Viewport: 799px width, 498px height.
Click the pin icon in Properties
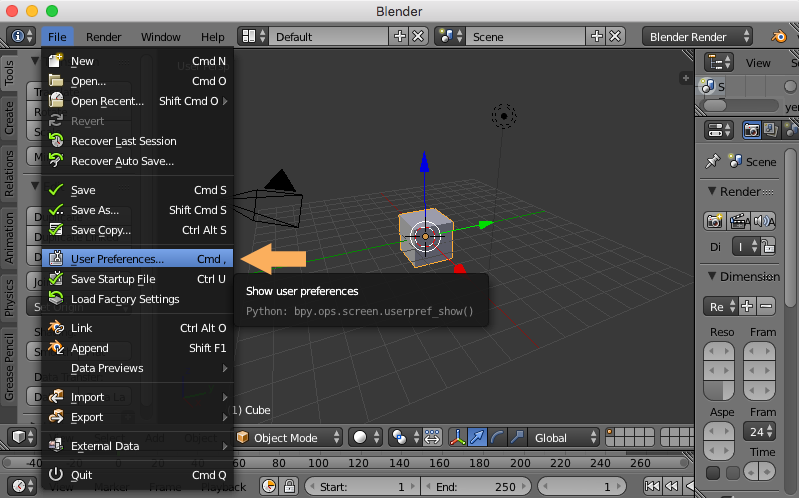(712, 162)
